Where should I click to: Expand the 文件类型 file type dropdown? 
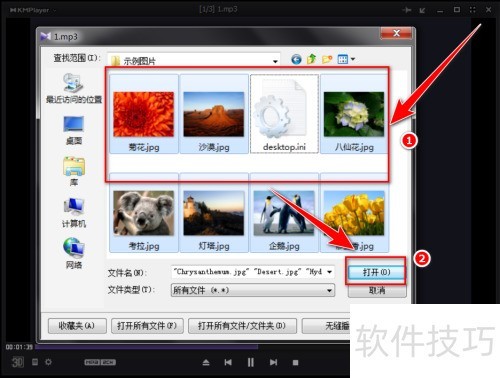pyautogui.click(x=253, y=290)
